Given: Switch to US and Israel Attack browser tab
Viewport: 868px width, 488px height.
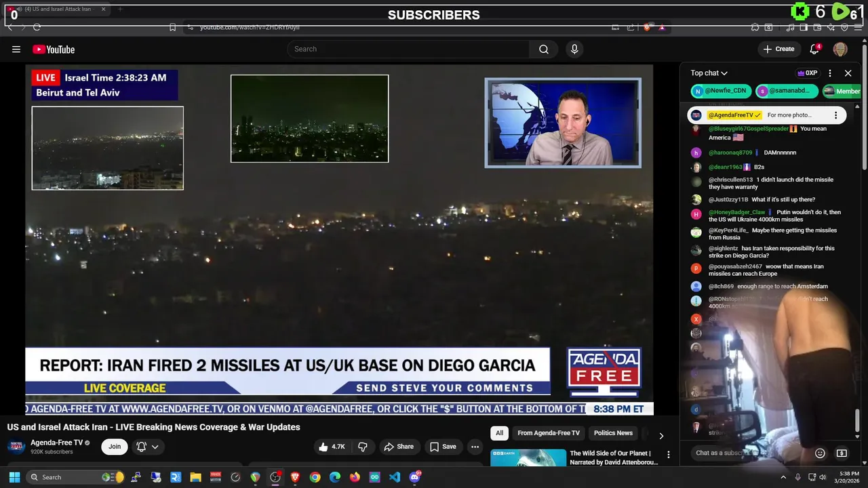Looking at the screenshot, I should (57, 9).
